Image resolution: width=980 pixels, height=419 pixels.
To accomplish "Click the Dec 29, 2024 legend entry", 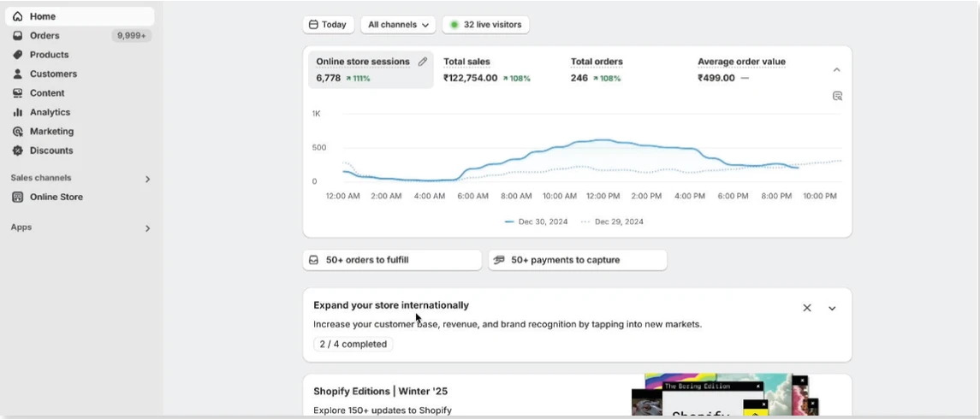I will pyautogui.click(x=612, y=221).
